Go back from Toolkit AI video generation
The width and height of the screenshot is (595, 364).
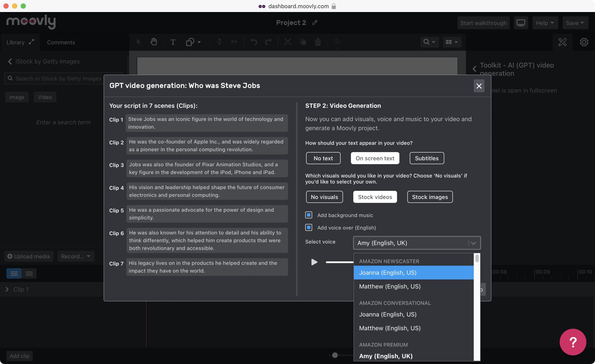click(474, 69)
